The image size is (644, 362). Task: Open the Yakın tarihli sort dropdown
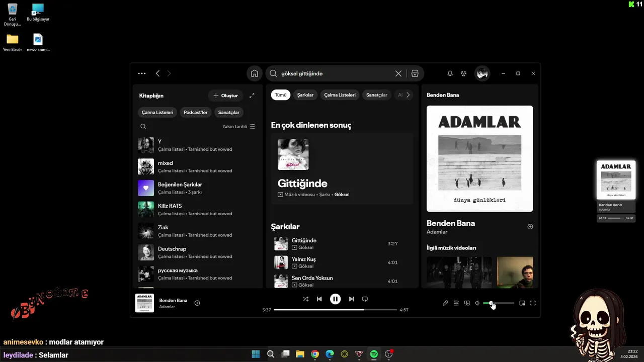[x=238, y=127]
